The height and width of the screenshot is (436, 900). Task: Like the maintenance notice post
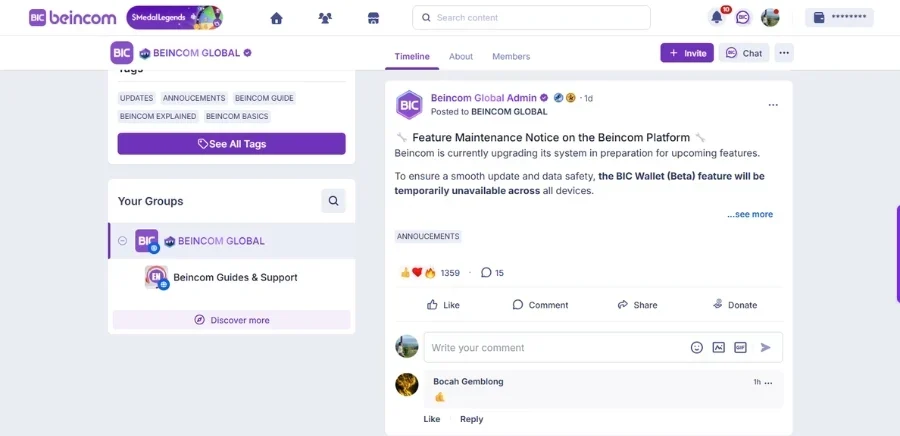tap(443, 305)
